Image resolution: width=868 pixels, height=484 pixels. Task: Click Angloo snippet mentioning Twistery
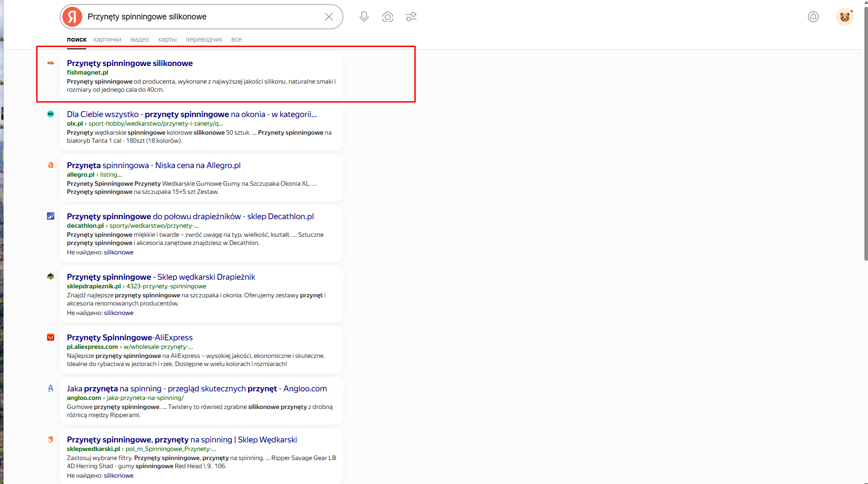pyautogui.click(x=200, y=411)
